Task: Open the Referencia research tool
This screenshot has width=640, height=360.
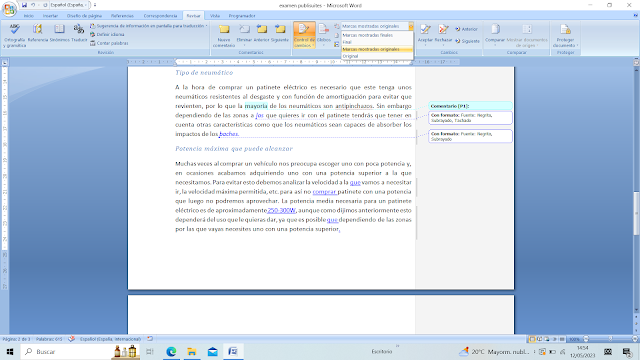Action: tap(38, 33)
